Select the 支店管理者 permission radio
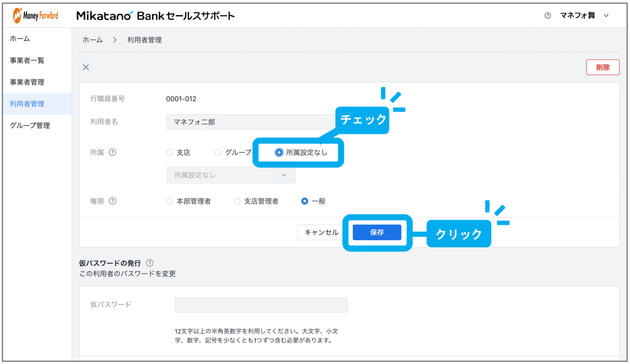The height and width of the screenshot is (364, 630). pos(237,201)
